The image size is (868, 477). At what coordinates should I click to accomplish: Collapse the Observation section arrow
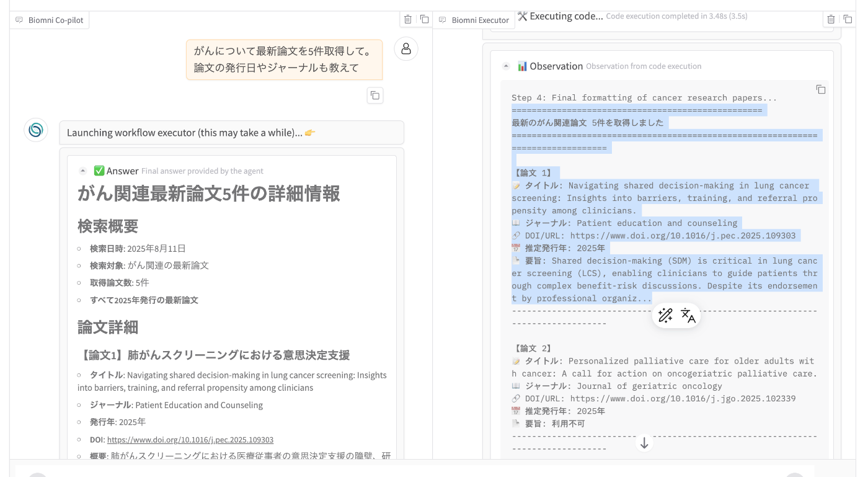coord(507,66)
